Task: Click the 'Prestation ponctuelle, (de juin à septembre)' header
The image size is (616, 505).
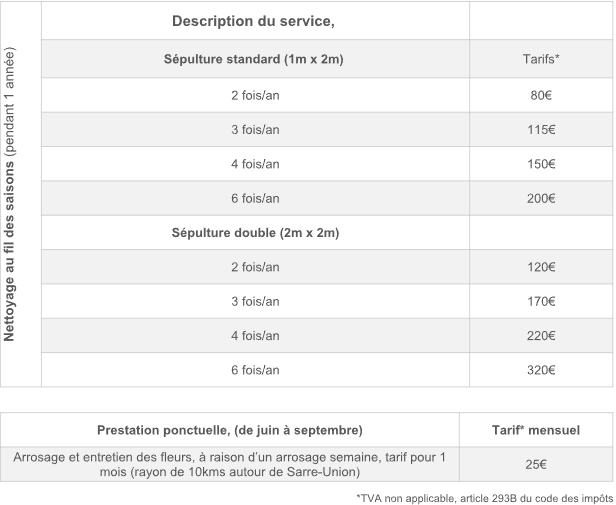Action: click(230, 430)
